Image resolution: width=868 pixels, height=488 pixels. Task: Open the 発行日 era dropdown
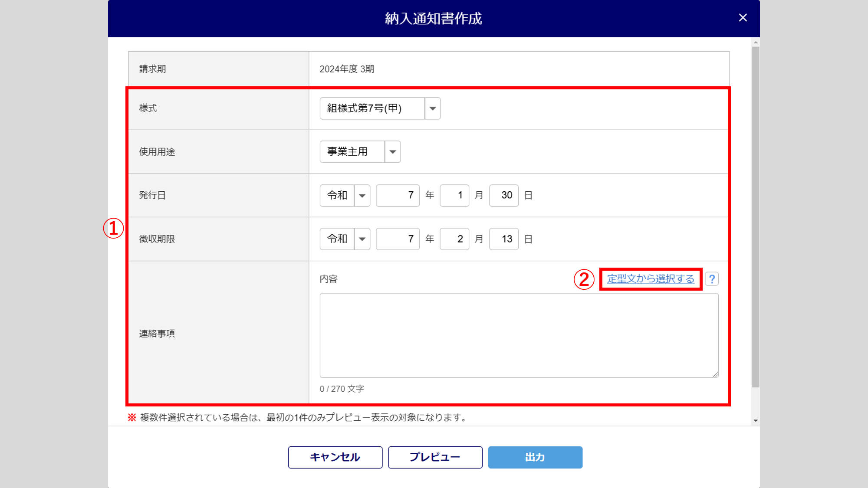pos(362,196)
